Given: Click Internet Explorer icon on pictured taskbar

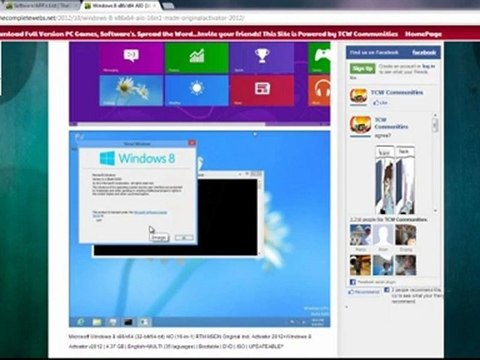Looking at the screenshot, I should pyautogui.click(x=81, y=322).
